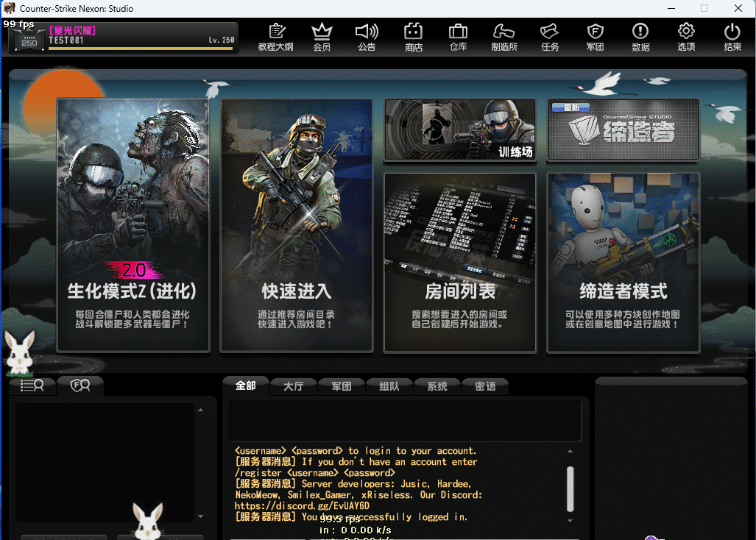This screenshot has width=756, height=540.
Task: Open the 制造所 crafting icon
Action: point(504,37)
